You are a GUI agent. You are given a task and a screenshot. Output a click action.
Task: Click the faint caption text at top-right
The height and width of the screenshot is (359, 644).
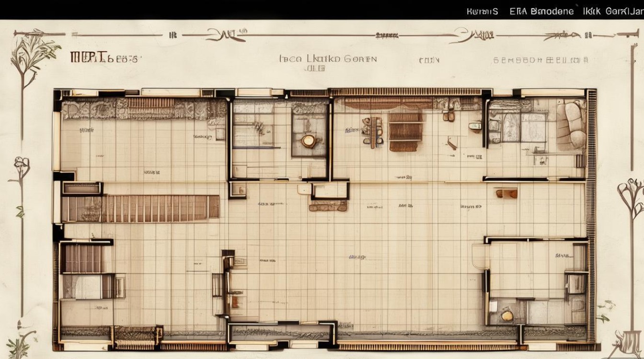coord(540,60)
